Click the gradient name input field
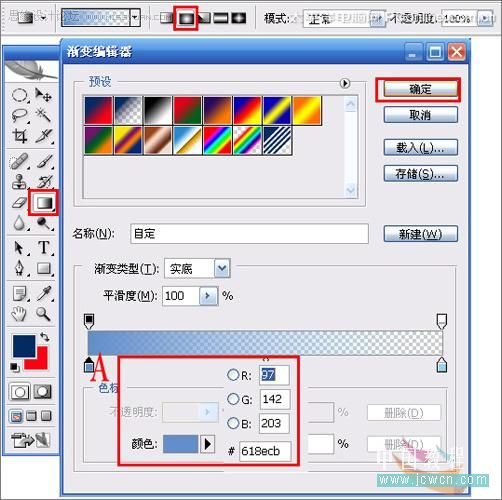Image resolution: width=502 pixels, height=500 pixels. 249,234
